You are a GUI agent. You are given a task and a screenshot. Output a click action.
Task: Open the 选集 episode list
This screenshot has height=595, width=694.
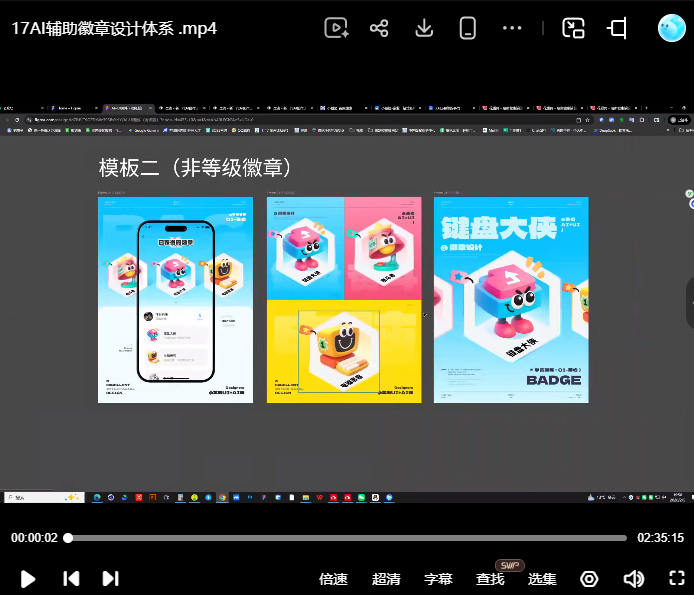[x=542, y=579]
